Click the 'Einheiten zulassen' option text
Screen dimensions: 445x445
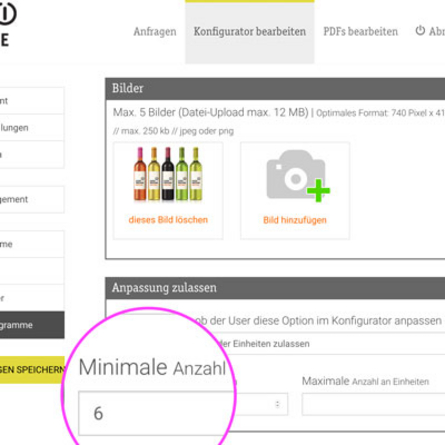271,344
